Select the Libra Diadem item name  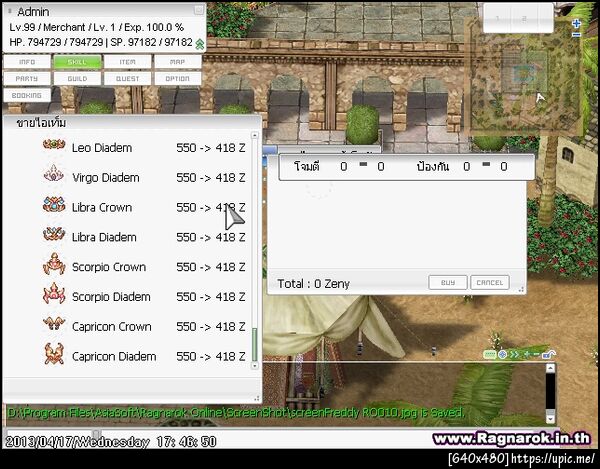tap(104, 237)
